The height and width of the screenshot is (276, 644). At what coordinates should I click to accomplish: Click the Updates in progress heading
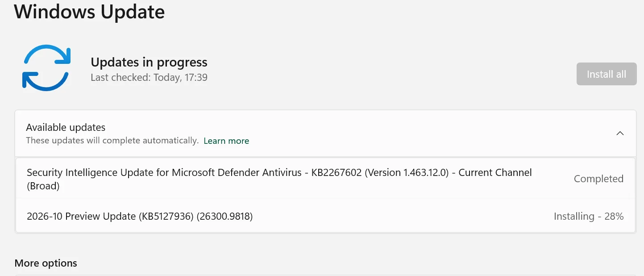pyautogui.click(x=149, y=62)
